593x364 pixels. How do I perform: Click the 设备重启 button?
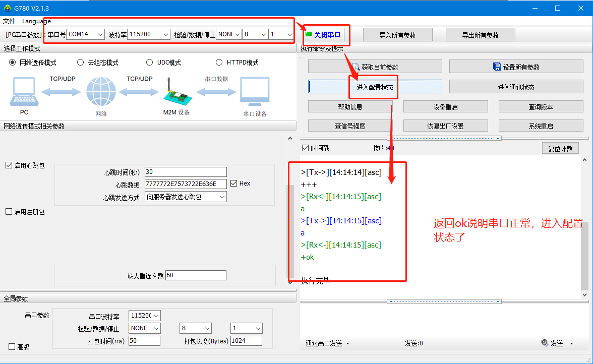(x=445, y=107)
